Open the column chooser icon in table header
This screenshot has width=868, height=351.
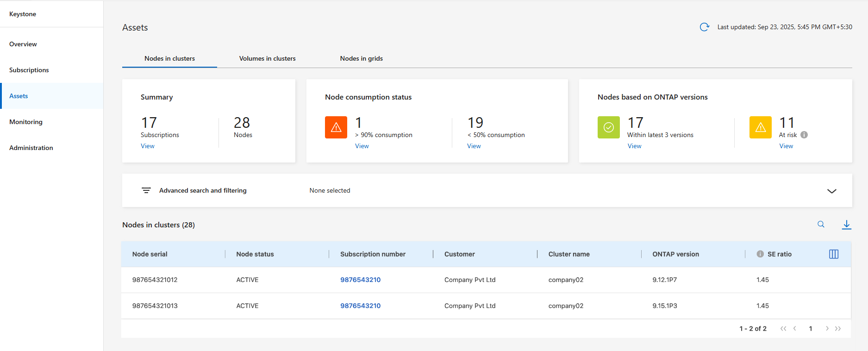(833, 254)
